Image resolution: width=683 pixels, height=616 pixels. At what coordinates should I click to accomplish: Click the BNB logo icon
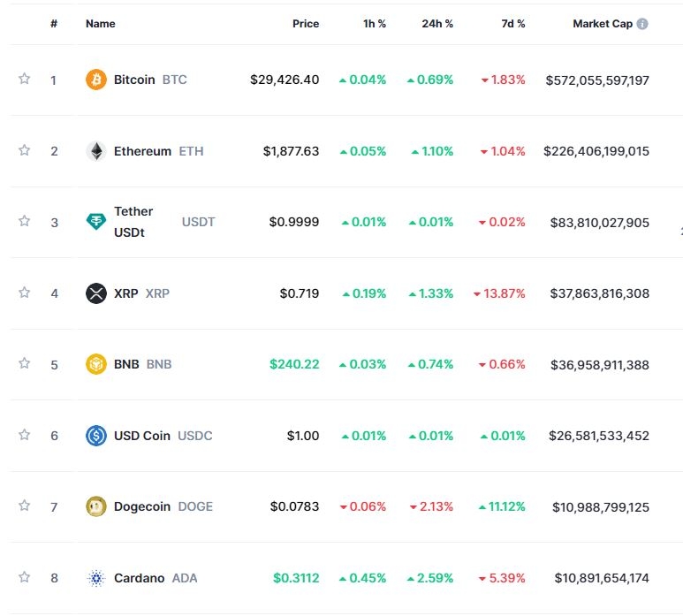pos(95,364)
